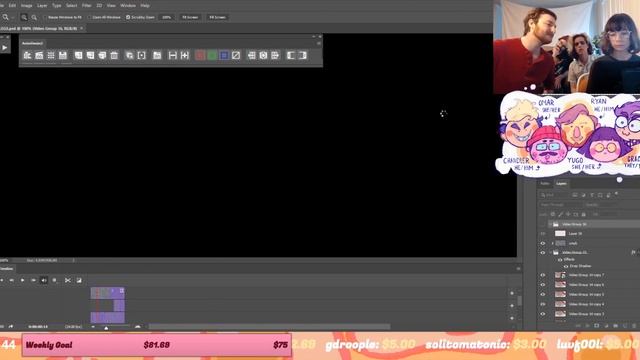Click the last icon in AnimDessin2 toolbar
Image resolution: width=640 pixels, height=360 pixels.
pos(302,56)
